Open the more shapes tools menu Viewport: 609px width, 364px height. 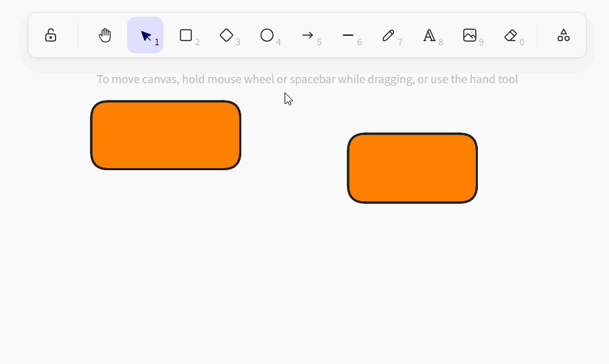pyautogui.click(x=563, y=35)
